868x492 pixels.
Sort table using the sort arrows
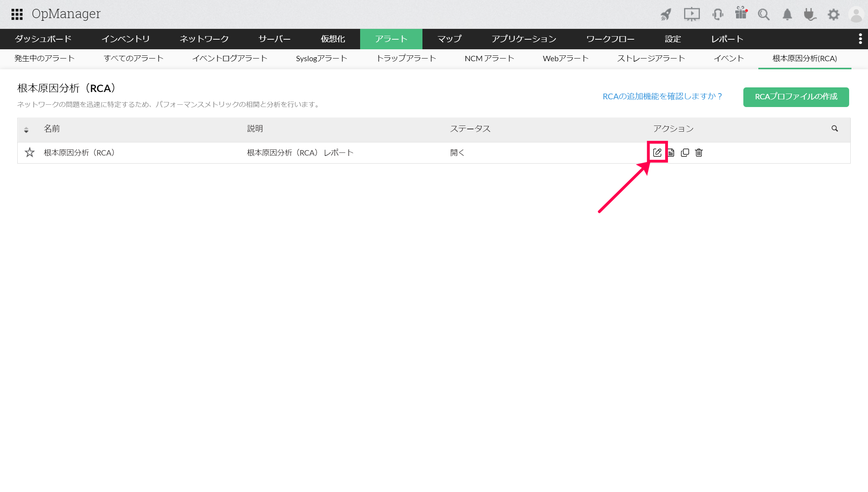click(x=26, y=130)
